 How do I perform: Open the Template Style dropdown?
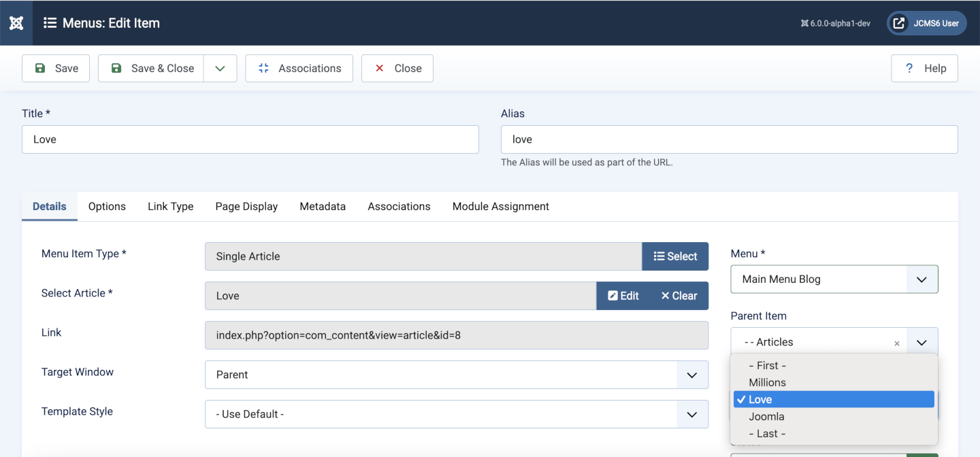456,414
